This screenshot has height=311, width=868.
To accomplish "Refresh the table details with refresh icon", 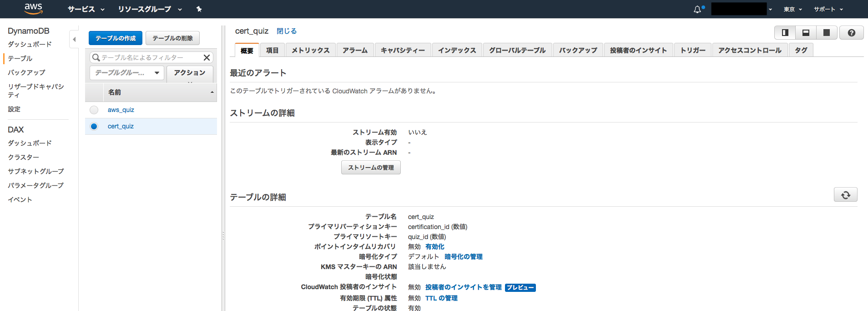I will pos(845,195).
